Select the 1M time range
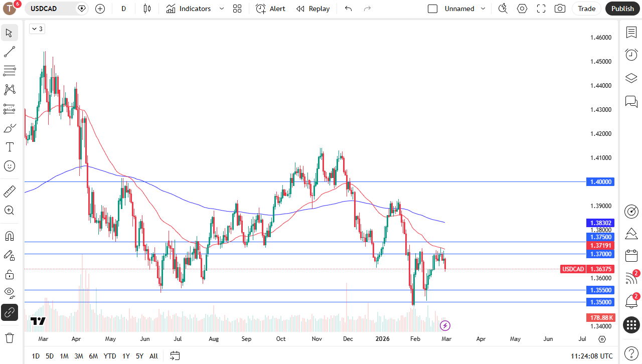642x364 pixels. 64,356
